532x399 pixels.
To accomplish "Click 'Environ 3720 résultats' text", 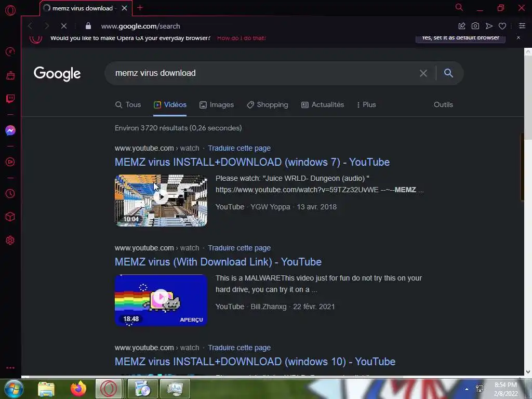I will coord(178,128).
